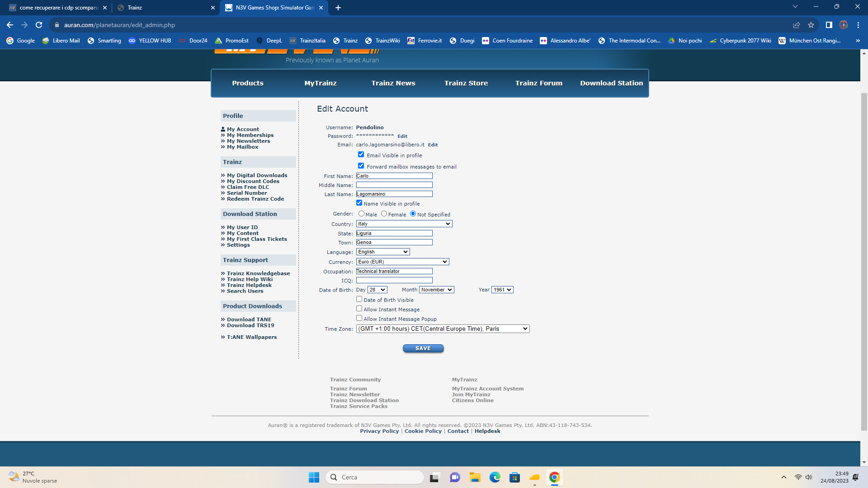868x488 pixels.
Task: Open Cyberpunk 2077 Wiki bookmark
Action: [x=740, y=41]
